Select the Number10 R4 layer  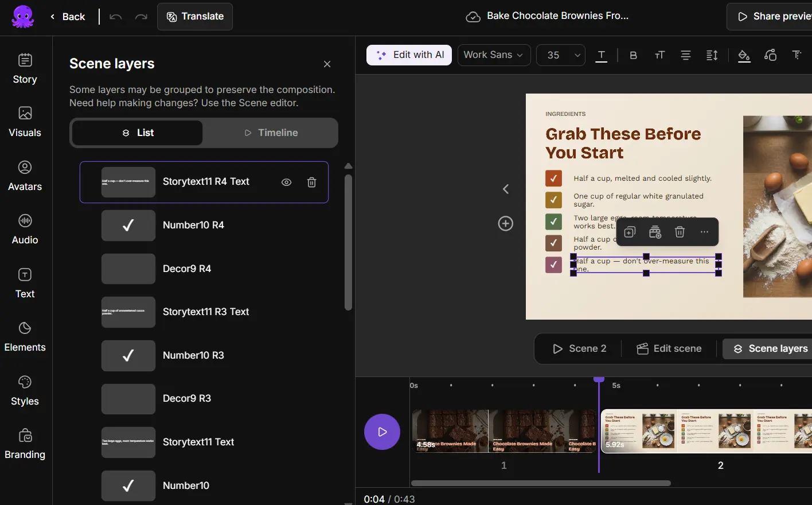pyautogui.click(x=204, y=225)
